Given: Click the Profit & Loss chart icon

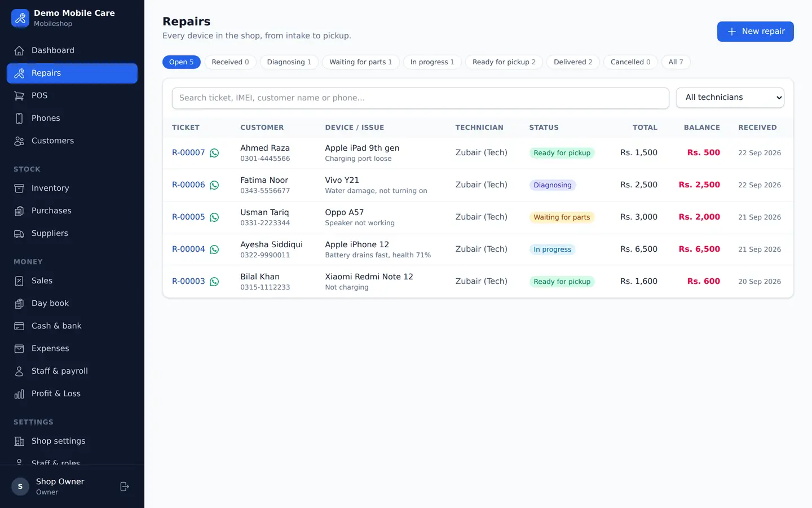Looking at the screenshot, I should 19,393.
